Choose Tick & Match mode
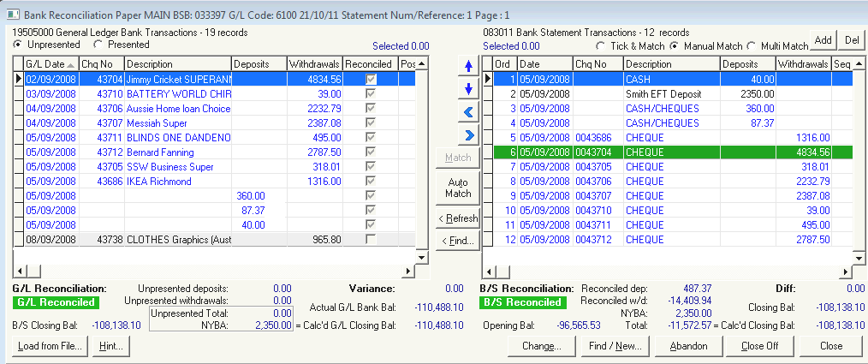Screen dimensions: 868x364 [600, 46]
